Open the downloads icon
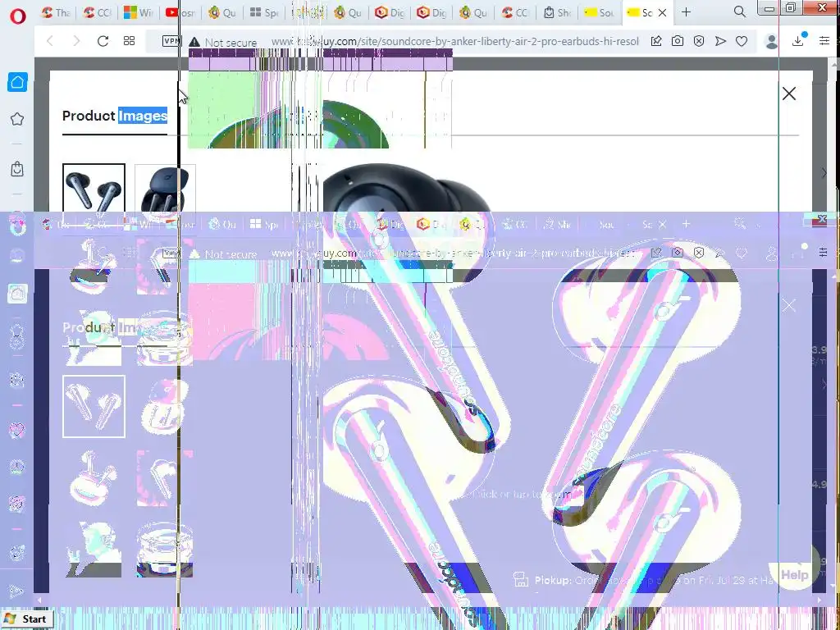Image resolution: width=840 pixels, height=630 pixels. [798, 41]
